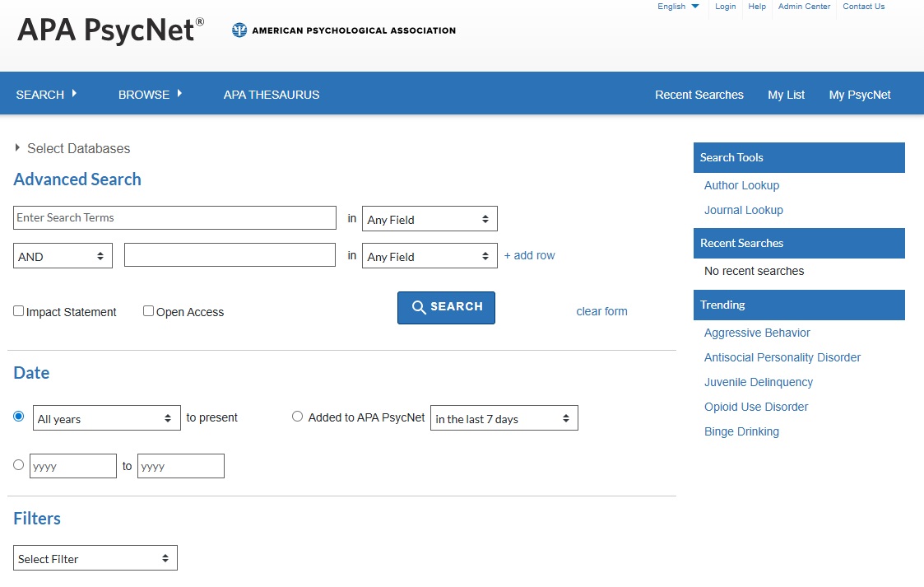Viewport: 924px width, 587px height.
Task: Open the BROWSE menu
Action: coord(150,95)
